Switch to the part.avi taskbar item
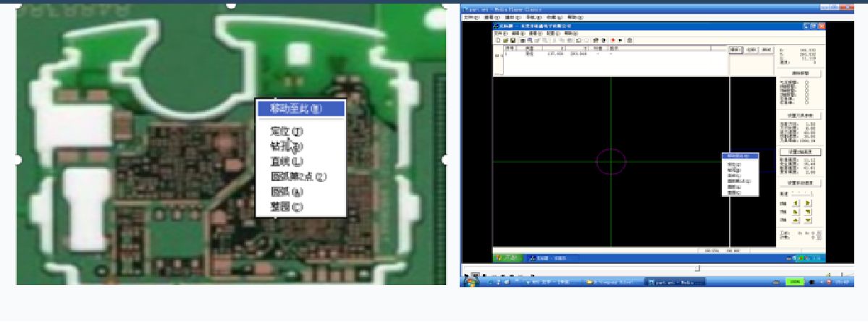This screenshot has height=322, width=868. pyautogui.click(x=675, y=281)
